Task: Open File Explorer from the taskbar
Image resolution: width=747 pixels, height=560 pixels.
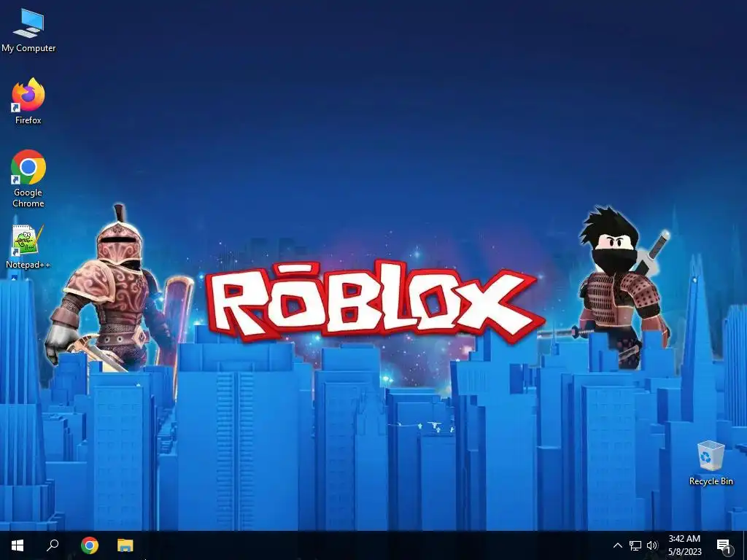Action: (x=125, y=545)
